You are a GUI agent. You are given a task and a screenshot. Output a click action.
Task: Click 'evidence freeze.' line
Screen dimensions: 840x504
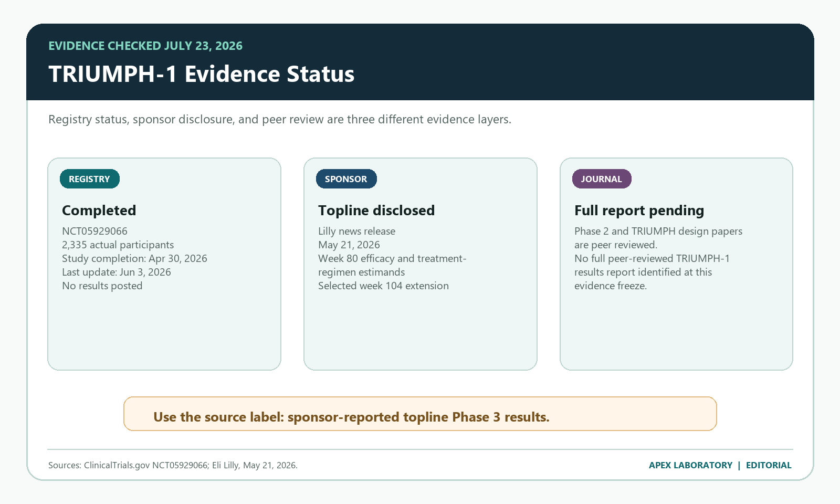[611, 286]
